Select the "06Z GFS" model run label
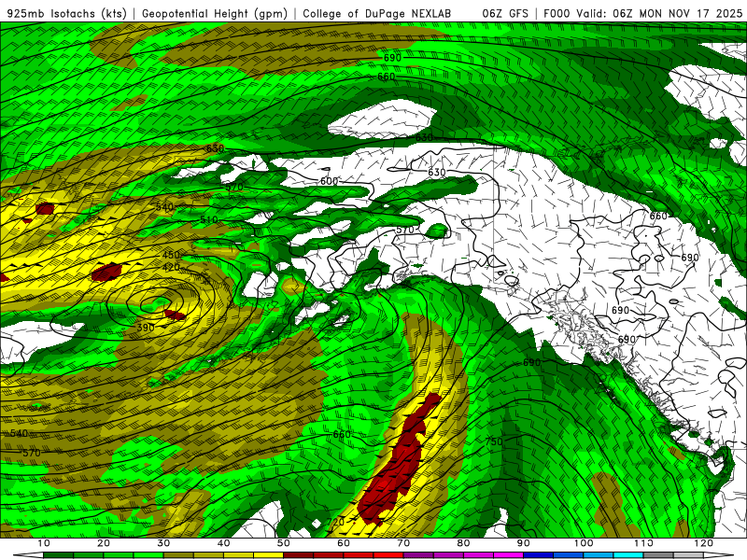 tap(505, 14)
